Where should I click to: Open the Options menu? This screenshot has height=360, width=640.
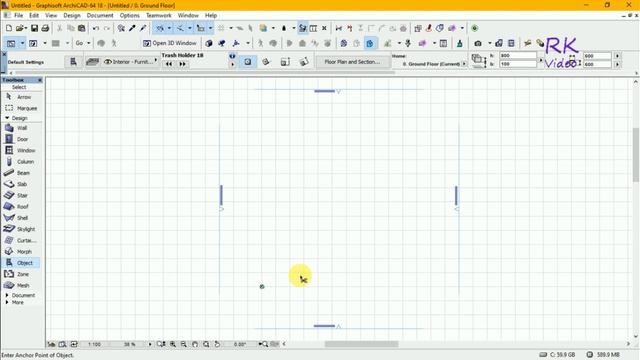tap(129, 16)
